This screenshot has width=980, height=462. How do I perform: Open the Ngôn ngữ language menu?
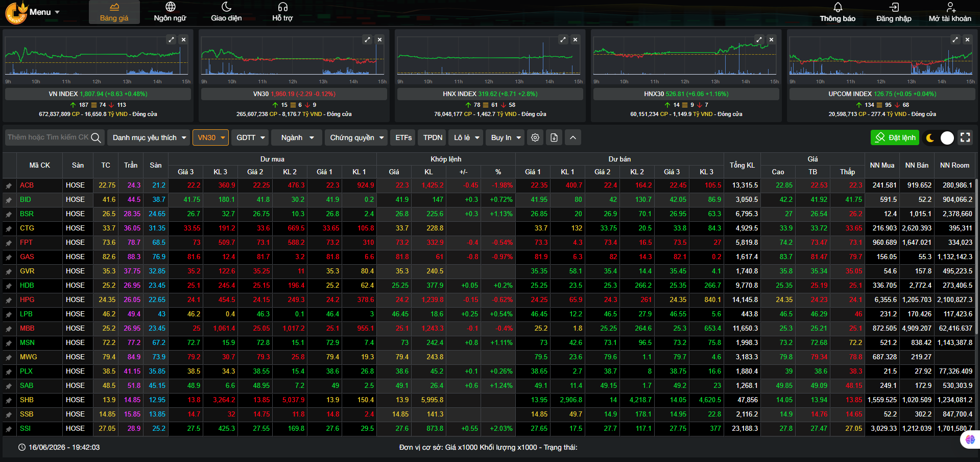click(170, 12)
